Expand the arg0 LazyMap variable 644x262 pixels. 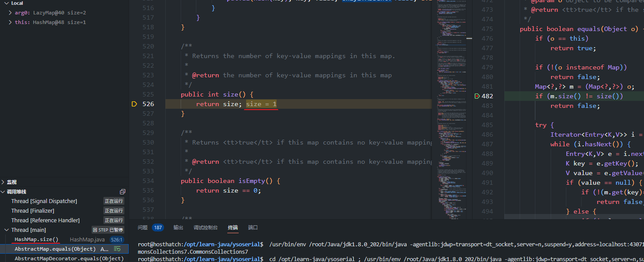10,13
